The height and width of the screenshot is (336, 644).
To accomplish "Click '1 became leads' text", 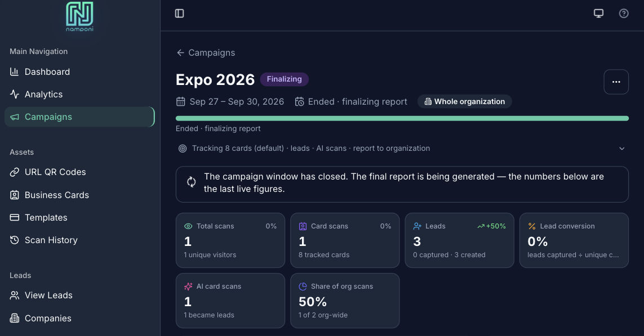I will tap(209, 315).
